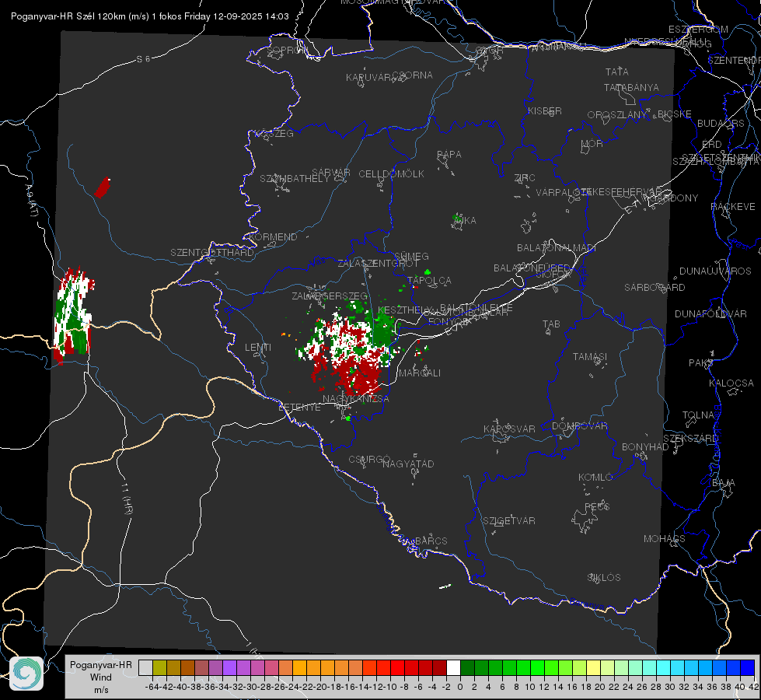761x700 pixels.
Task: Click the CSORNA town label
Action: tap(412, 75)
